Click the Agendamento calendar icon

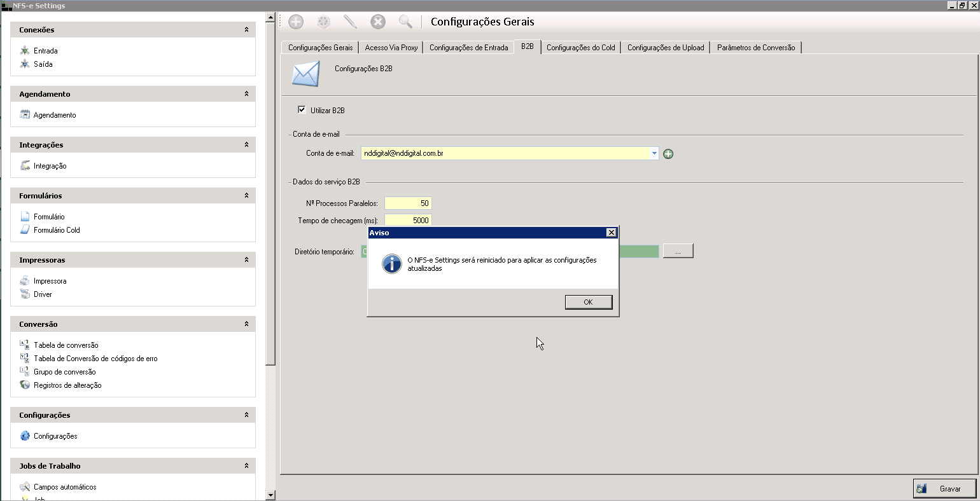click(x=25, y=115)
